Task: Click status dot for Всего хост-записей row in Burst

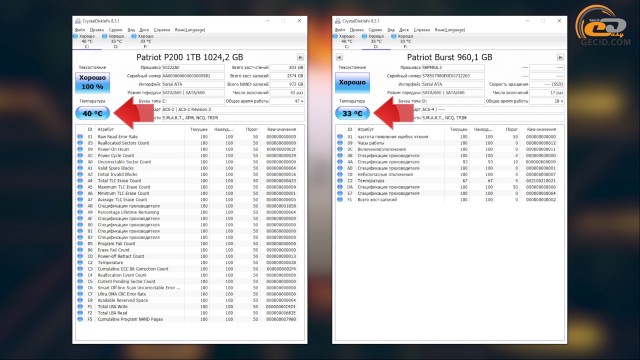Action: tap(340, 200)
